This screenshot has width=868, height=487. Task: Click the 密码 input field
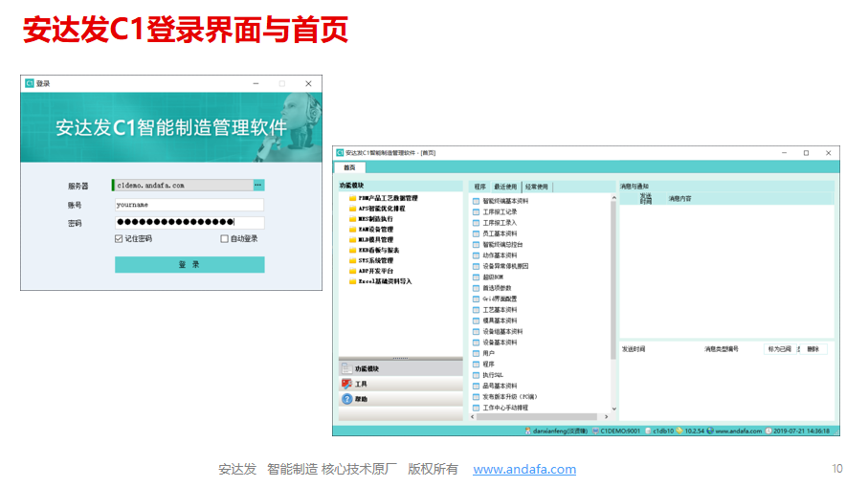point(189,223)
